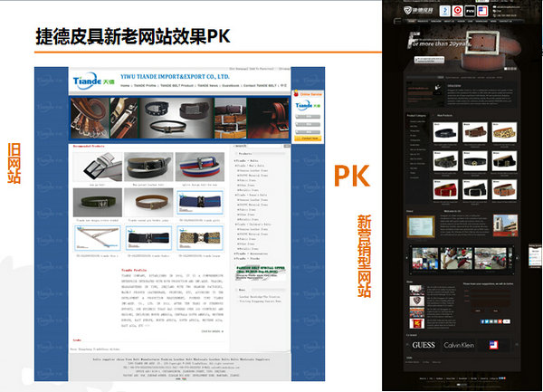The width and height of the screenshot is (543, 392).
Task: Click the Calvin Klein brand logo
Action: click(x=459, y=345)
